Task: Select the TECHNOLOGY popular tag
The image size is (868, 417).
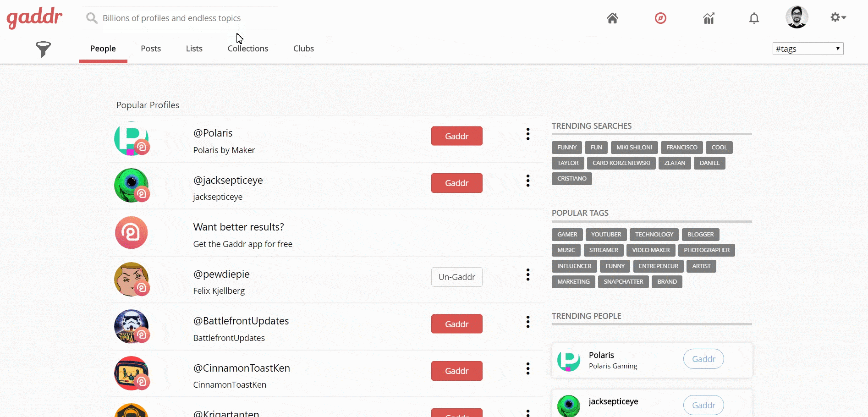Action: tap(654, 235)
